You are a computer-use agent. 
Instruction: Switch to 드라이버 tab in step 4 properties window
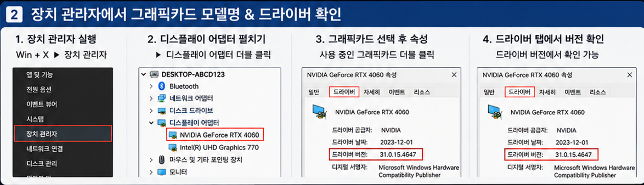coord(519,92)
